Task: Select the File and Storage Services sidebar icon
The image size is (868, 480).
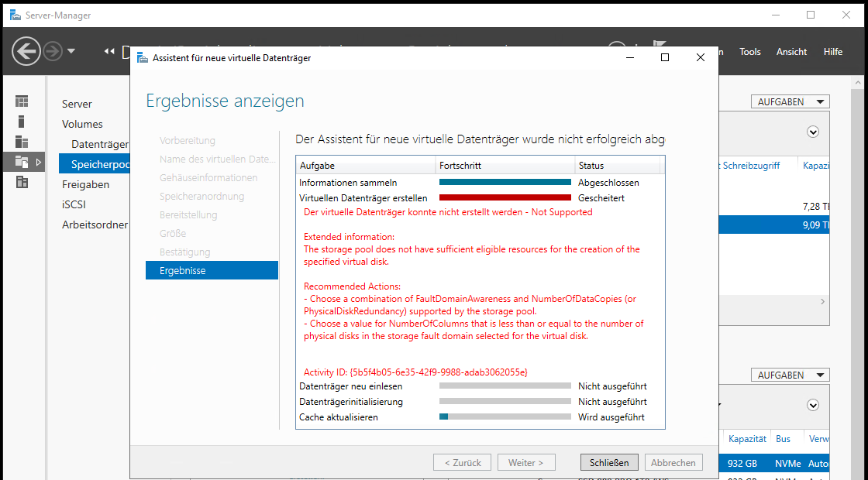Action: click(x=22, y=162)
